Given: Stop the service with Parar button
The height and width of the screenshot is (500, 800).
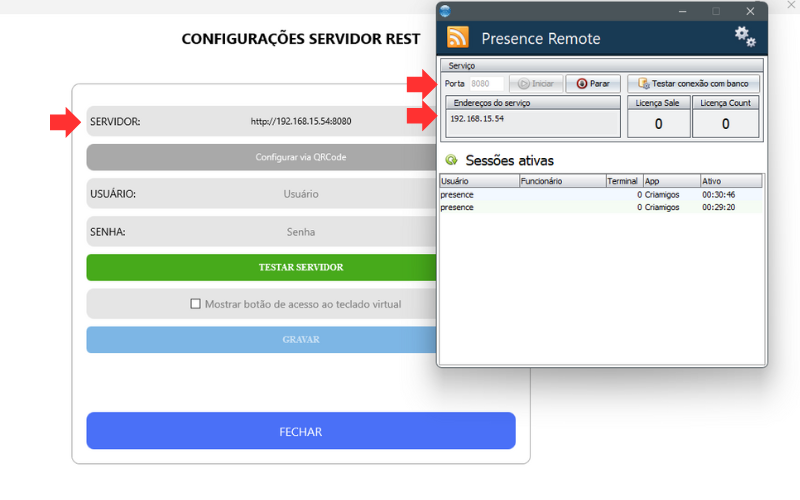Looking at the screenshot, I should (x=593, y=84).
